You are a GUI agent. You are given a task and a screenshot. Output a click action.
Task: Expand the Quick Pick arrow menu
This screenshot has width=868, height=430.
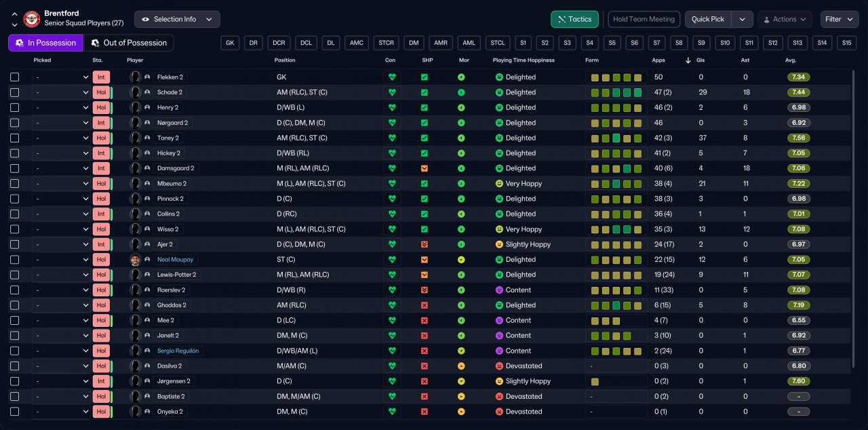743,19
